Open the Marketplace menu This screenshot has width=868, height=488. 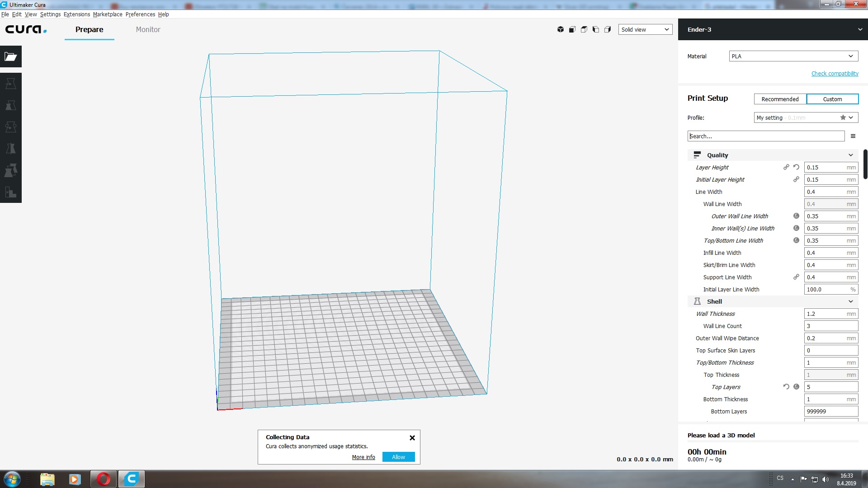[x=108, y=14]
